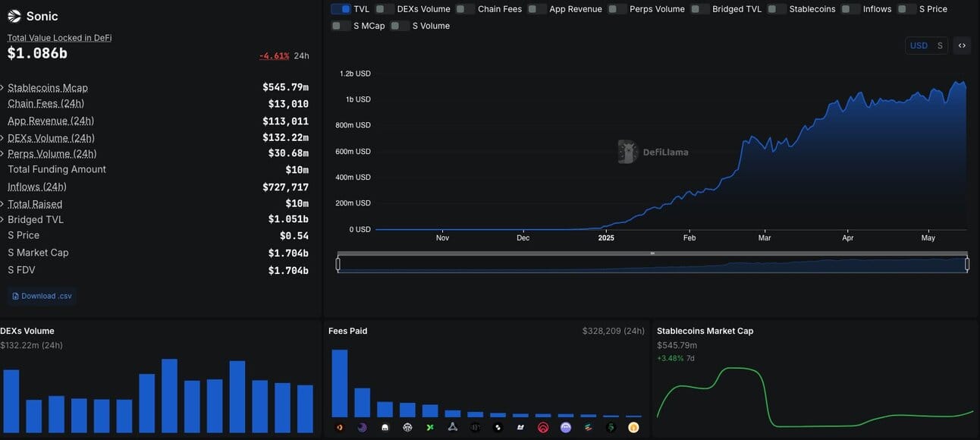980x440 pixels.
Task: Click the tallest bar in Fees Paid chart
Action: 340,383
